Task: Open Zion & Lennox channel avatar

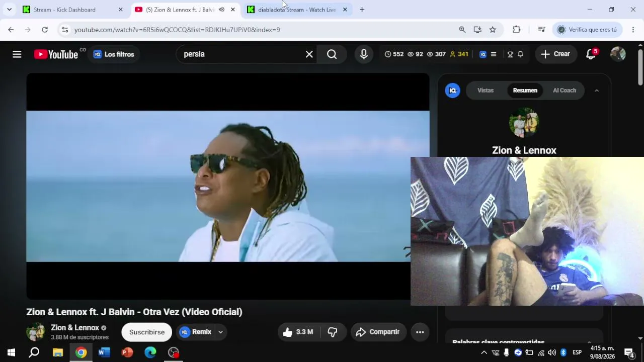Action: [36, 332]
